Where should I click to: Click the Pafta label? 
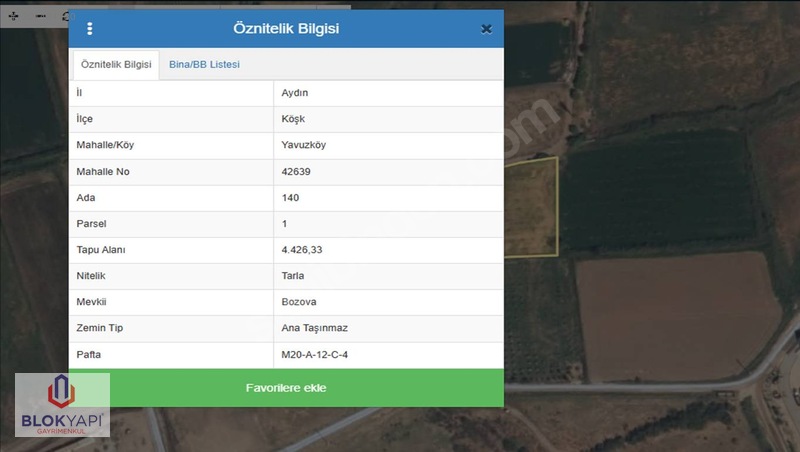[89, 355]
